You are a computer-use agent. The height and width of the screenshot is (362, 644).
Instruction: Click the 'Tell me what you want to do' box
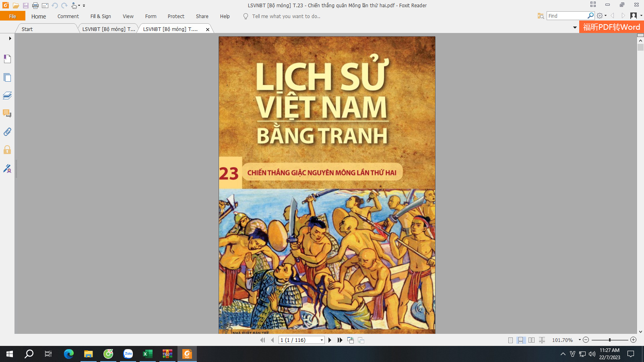point(286,16)
